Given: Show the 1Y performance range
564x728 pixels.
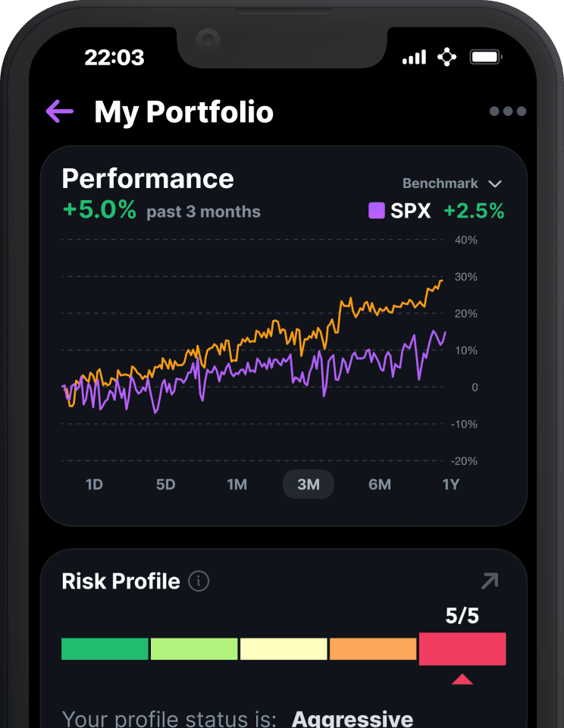Looking at the screenshot, I should click(451, 485).
